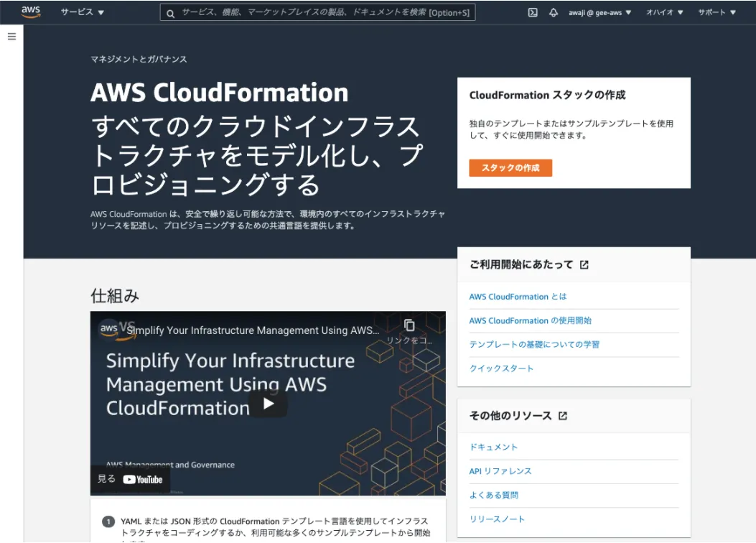
Task: Open the notifications bell icon
Action: [x=554, y=12]
